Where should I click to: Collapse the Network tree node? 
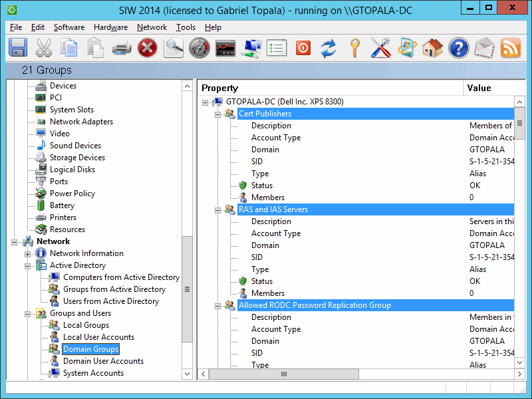14,242
